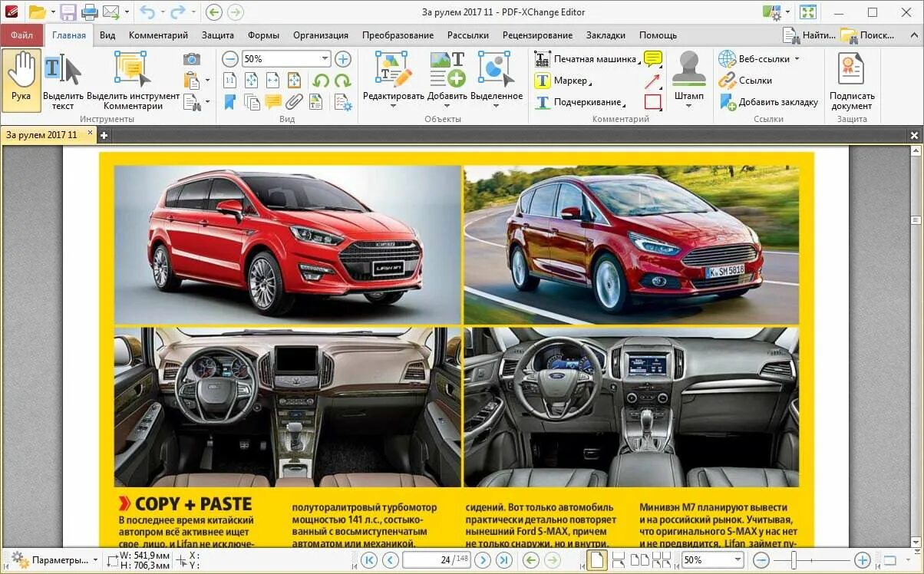This screenshot has width=924, height=574.
Task: Go to last page
Action: pyautogui.click(x=503, y=560)
